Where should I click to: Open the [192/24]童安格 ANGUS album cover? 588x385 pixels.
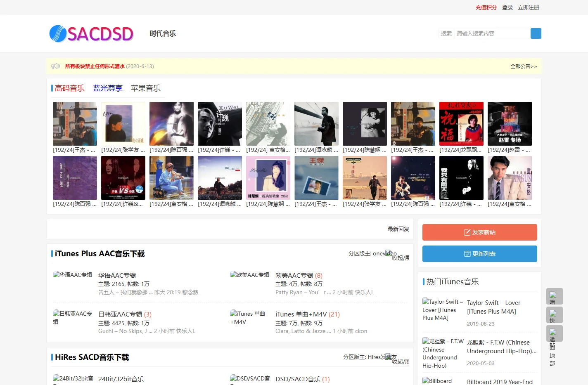(x=510, y=178)
